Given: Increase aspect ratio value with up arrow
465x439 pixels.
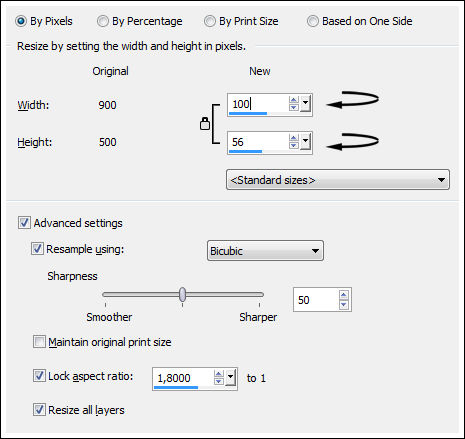Looking at the screenshot, I should [x=219, y=374].
